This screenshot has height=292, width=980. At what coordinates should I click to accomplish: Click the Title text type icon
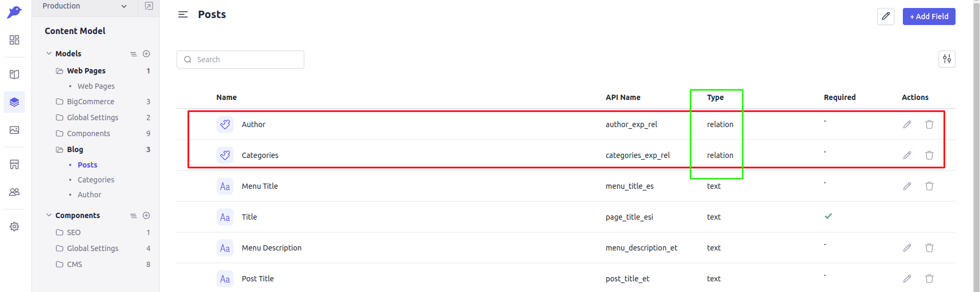pyautogui.click(x=225, y=217)
